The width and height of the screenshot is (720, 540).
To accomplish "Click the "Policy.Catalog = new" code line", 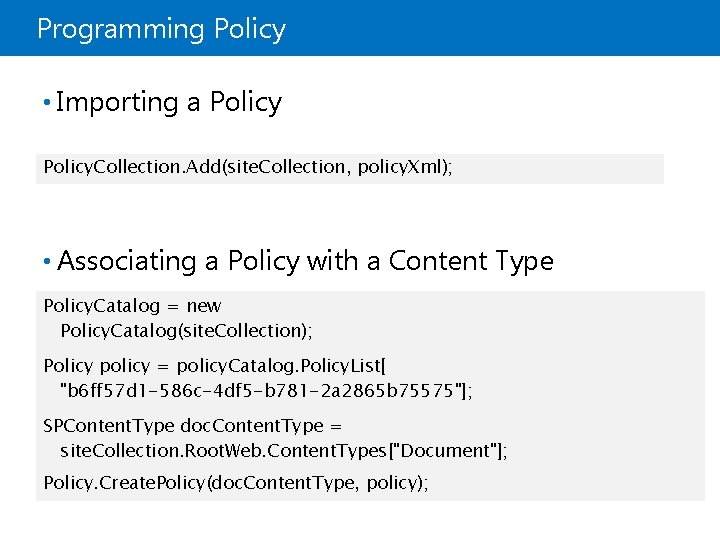I will 132,306.
